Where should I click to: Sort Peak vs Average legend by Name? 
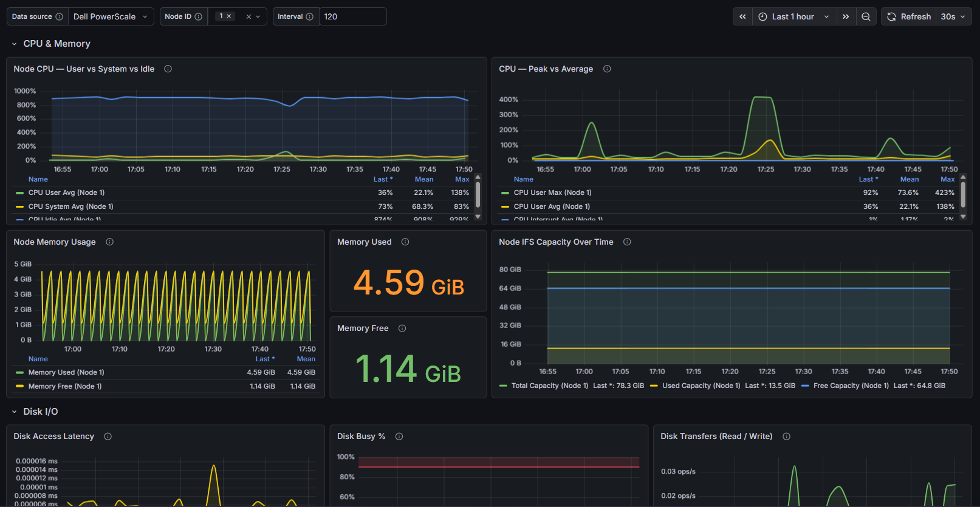[x=523, y=179]
